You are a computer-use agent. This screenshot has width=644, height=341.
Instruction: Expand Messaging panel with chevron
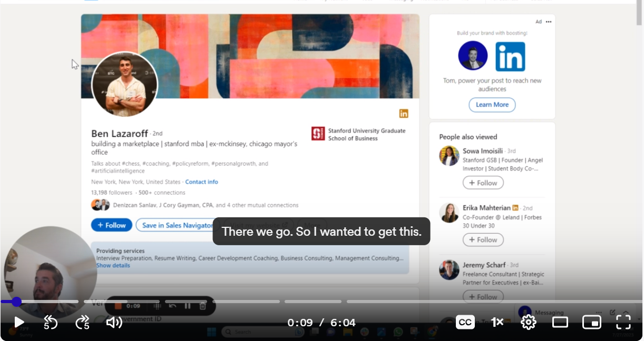[626, 313]
